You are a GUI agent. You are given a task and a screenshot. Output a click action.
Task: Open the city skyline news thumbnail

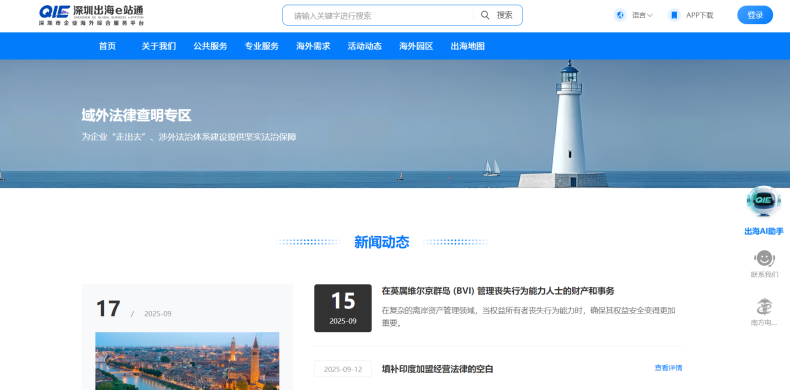pyautogui.click(x=187, y=361)
